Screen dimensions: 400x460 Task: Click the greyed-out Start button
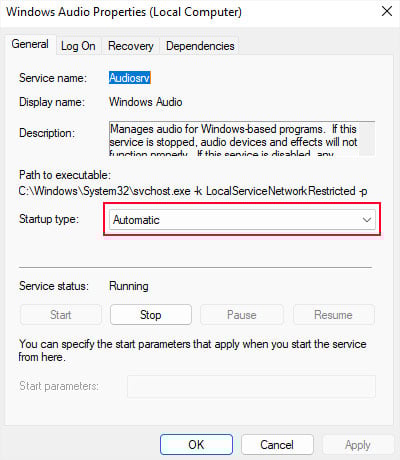tap(61, 315)
